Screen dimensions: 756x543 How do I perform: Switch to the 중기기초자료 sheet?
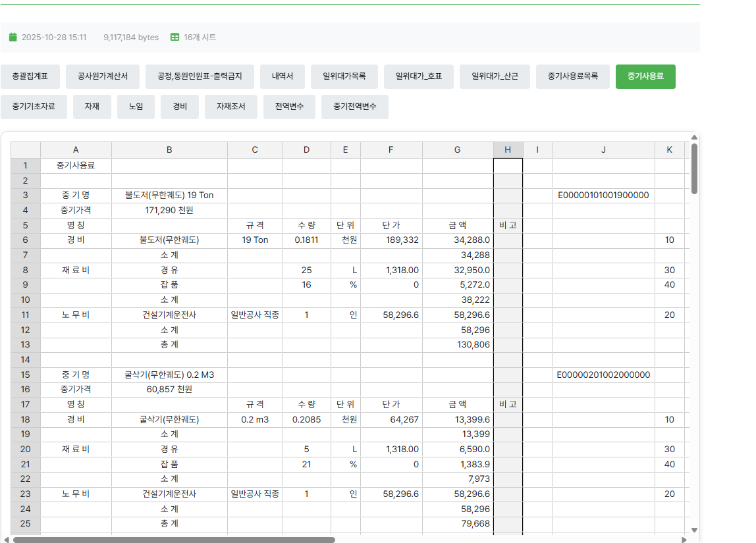pyautogui.click(x=34, y=107)
